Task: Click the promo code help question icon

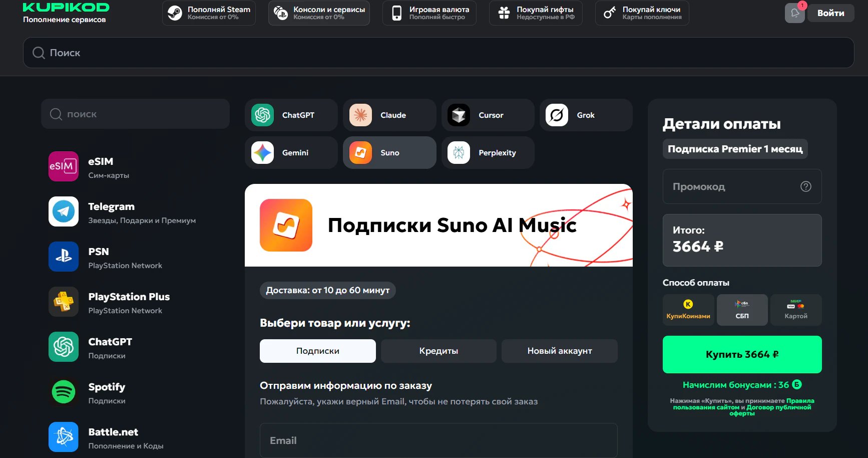Action: (x=806, y=186)
